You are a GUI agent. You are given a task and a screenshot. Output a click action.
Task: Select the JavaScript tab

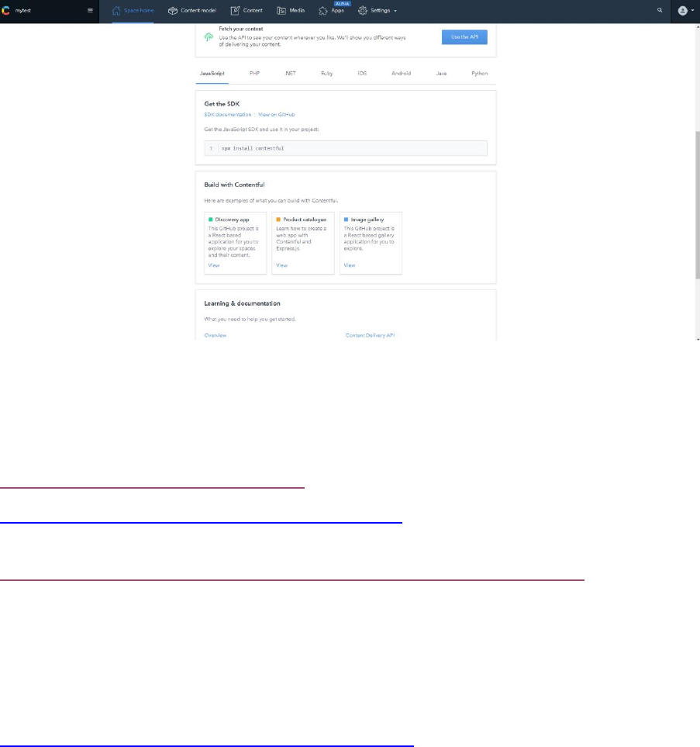[x=212, y=74]
